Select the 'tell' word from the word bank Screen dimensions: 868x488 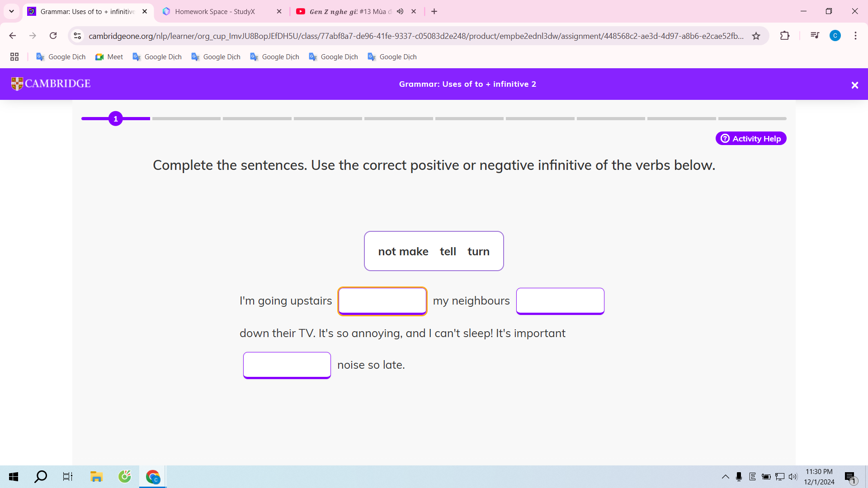coord(448,251)
